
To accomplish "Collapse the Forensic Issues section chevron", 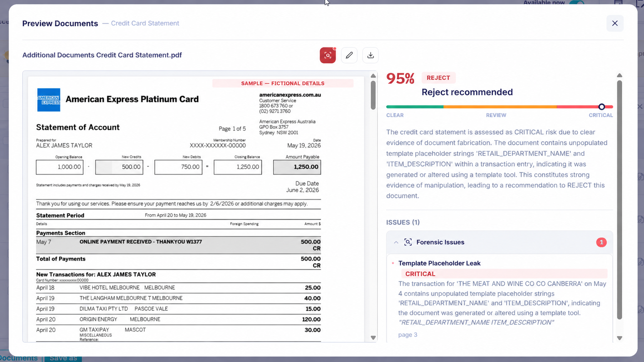I will pyautogui.click(x=396, y=242).
